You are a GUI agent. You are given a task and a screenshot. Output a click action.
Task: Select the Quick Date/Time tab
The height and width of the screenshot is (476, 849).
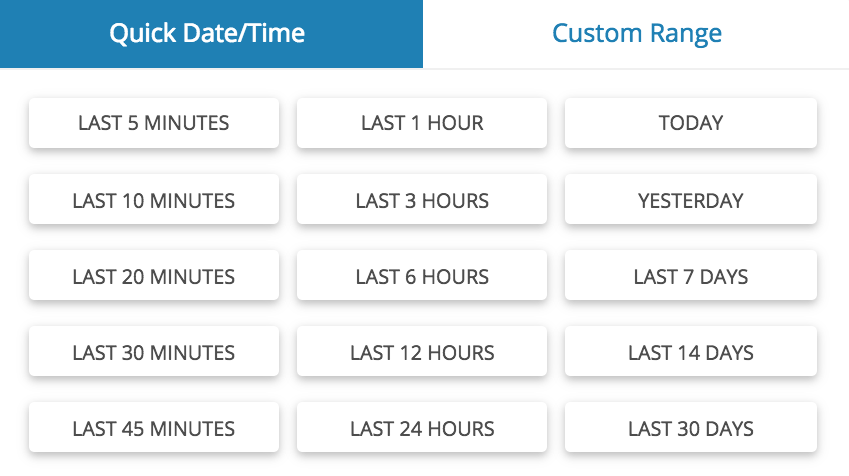click(211, 34)
